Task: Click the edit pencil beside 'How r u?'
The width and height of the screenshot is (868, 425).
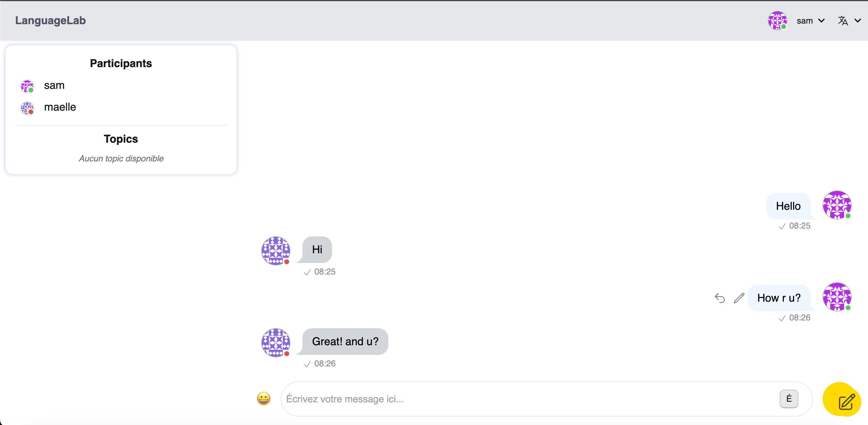Action: [x=739, y=298]
